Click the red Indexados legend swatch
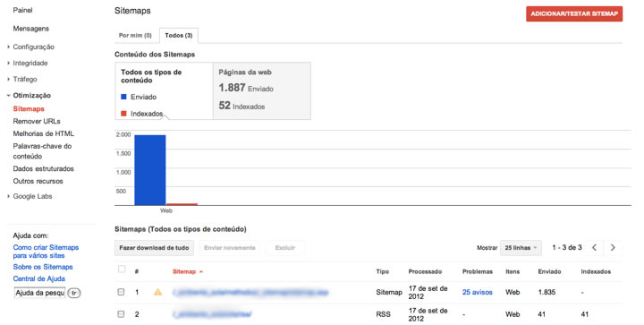This screenshot has height=325, width=644. tap(123, 114)
